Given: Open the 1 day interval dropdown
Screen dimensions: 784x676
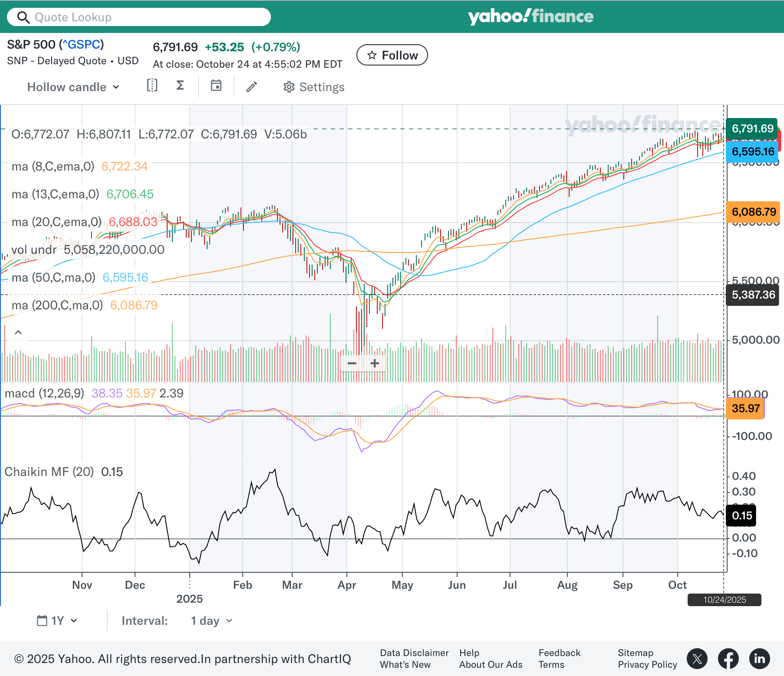Looking at the screenshot, I should pyautogui.click(x=212, y=621).
